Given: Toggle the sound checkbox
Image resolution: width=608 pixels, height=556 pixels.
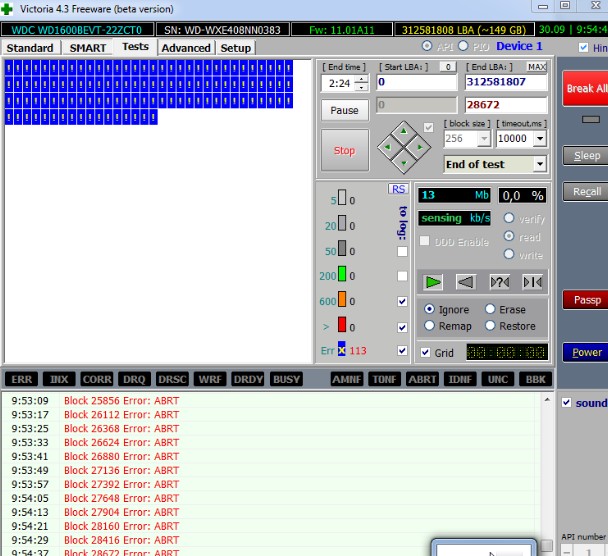Looking at the screenshot, I should [x=567, y=403].
